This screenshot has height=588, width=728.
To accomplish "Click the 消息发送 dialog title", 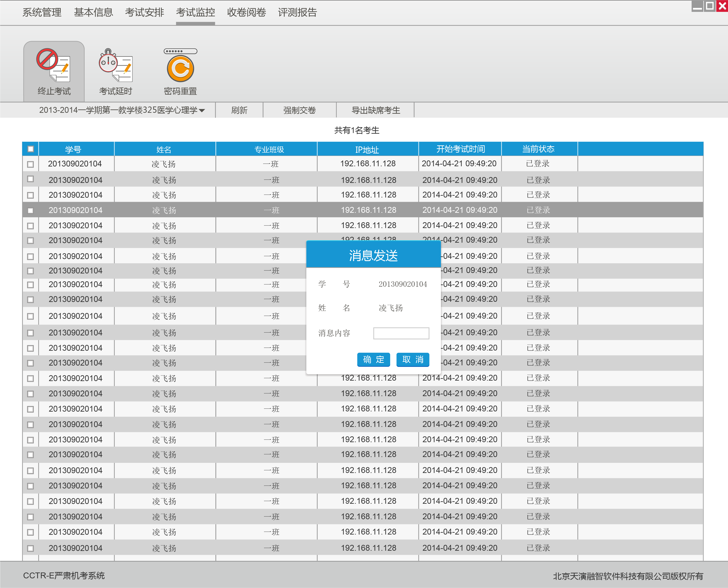I will tap(373, 255).
